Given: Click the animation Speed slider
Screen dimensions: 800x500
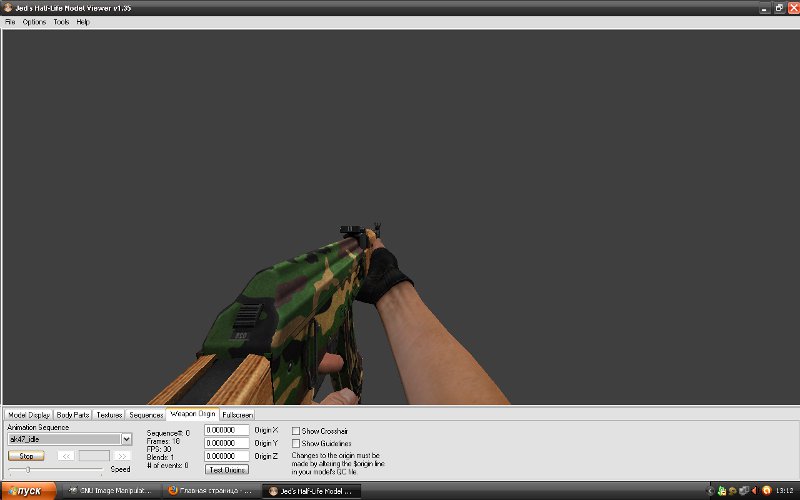Looking at the screenshot, I should click(55, 469).
